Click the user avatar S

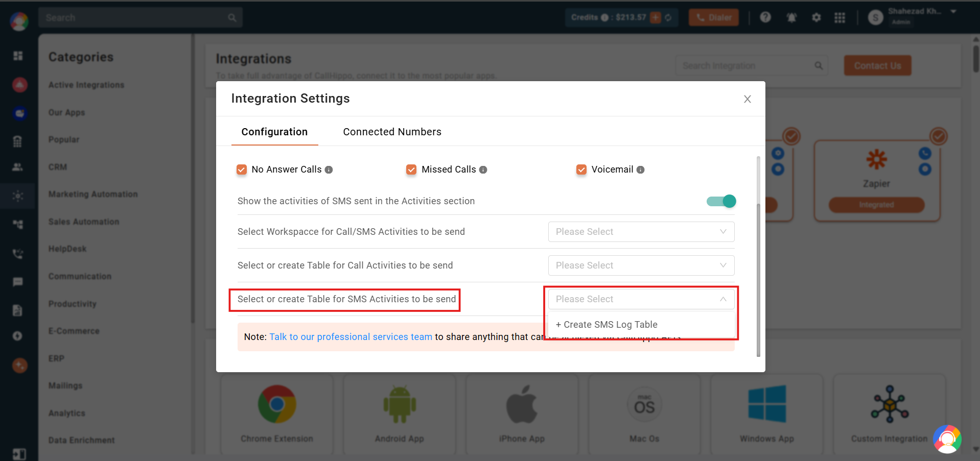(875, 18)
